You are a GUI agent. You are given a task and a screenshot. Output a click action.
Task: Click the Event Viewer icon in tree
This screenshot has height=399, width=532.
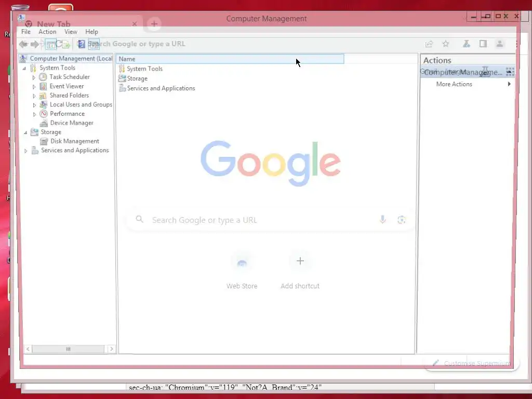[x=43, y=86]
